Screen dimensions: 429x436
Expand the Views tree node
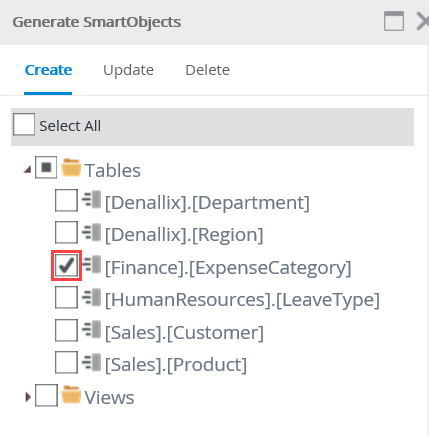28,397
